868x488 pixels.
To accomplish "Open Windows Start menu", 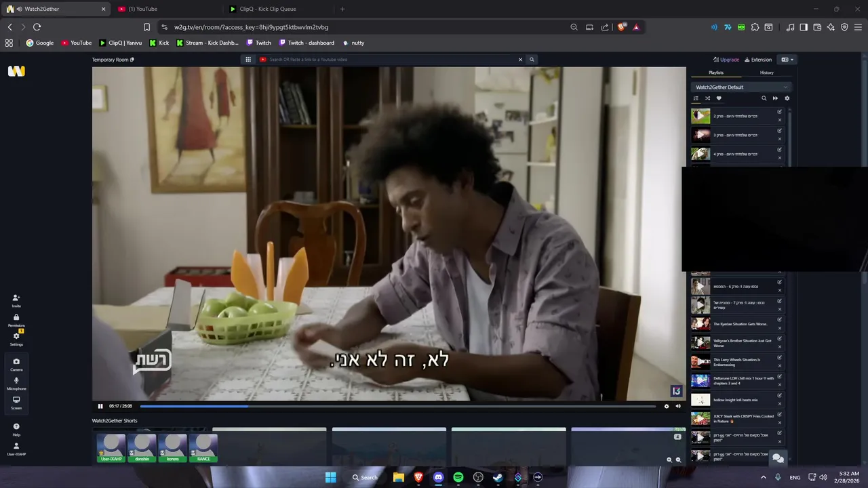I will 330,477.
